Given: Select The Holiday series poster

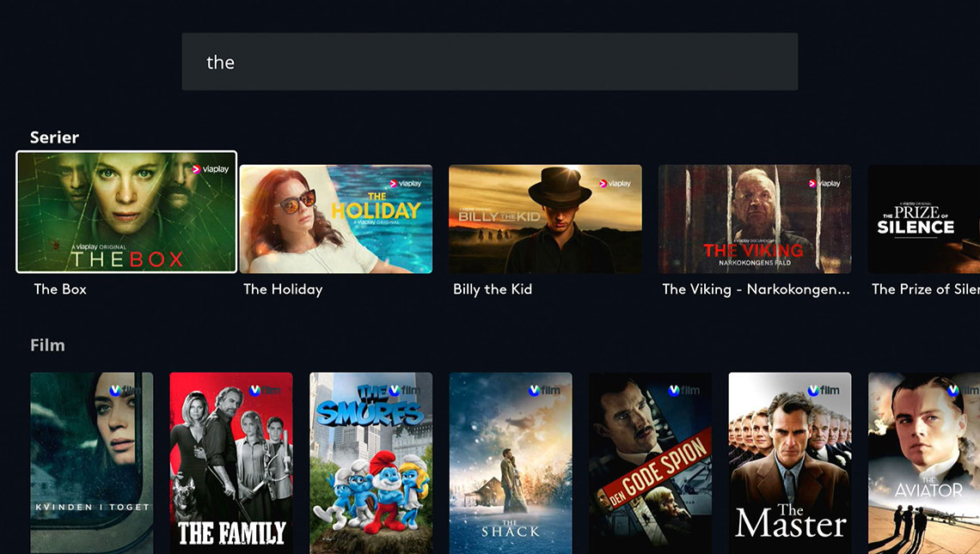Looking at the screenshot, I should point(335,219).
